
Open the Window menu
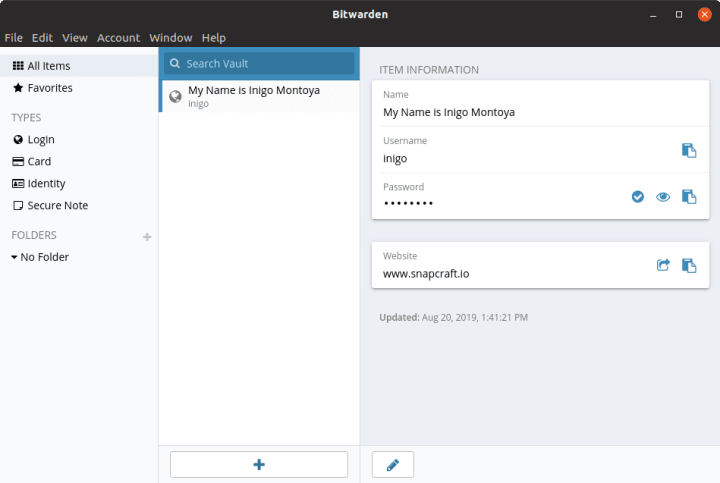pyautogui.click(x=170, y=38)
